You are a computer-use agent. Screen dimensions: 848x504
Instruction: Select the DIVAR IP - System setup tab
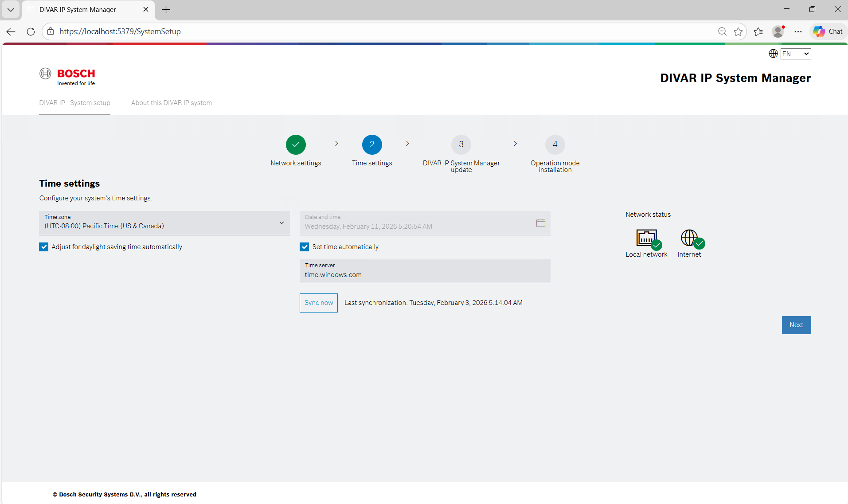74,103
